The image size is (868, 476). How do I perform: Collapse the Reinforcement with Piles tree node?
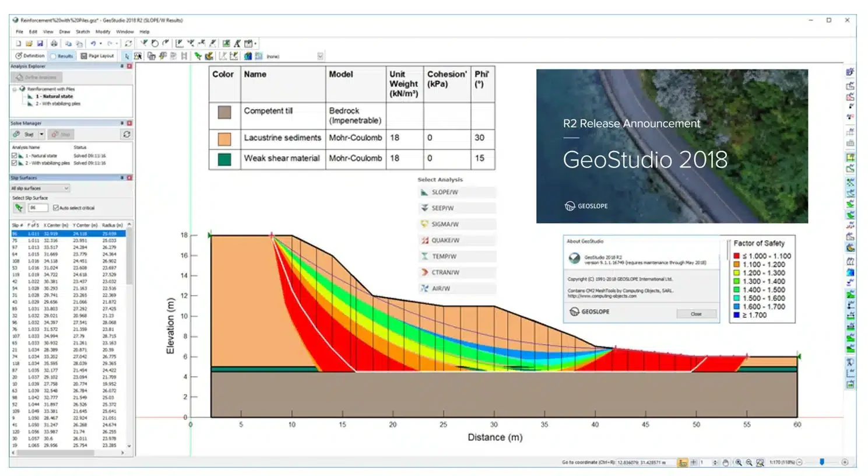tap(15, 89)
